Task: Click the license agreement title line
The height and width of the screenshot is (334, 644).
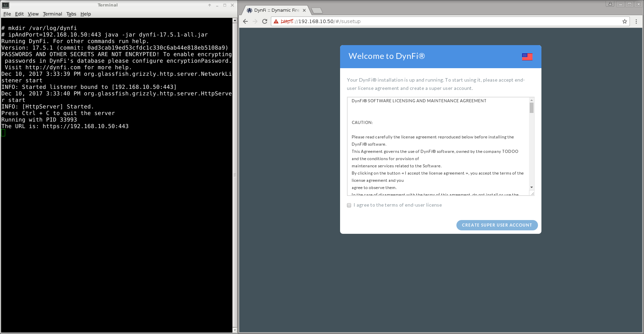Action: [419, 101]
